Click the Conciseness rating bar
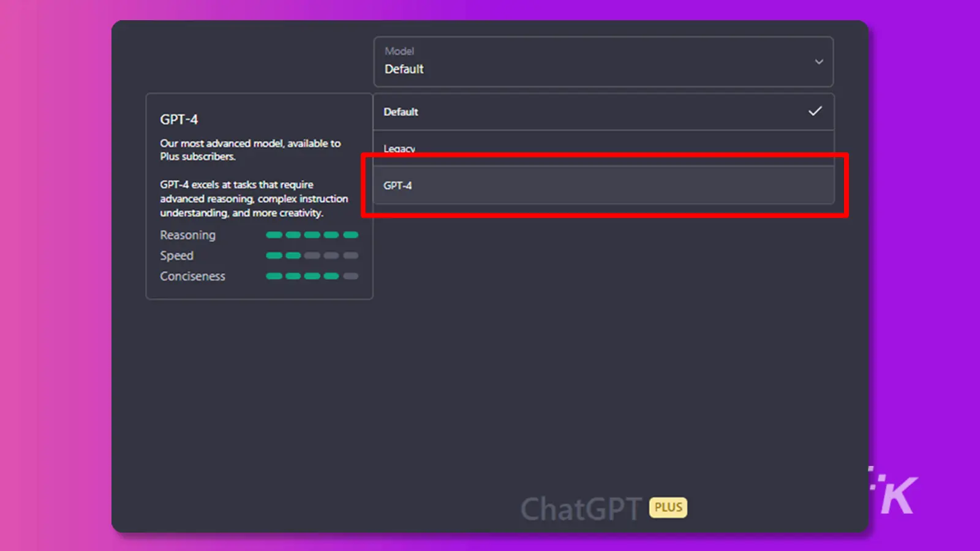 (312, 276)
